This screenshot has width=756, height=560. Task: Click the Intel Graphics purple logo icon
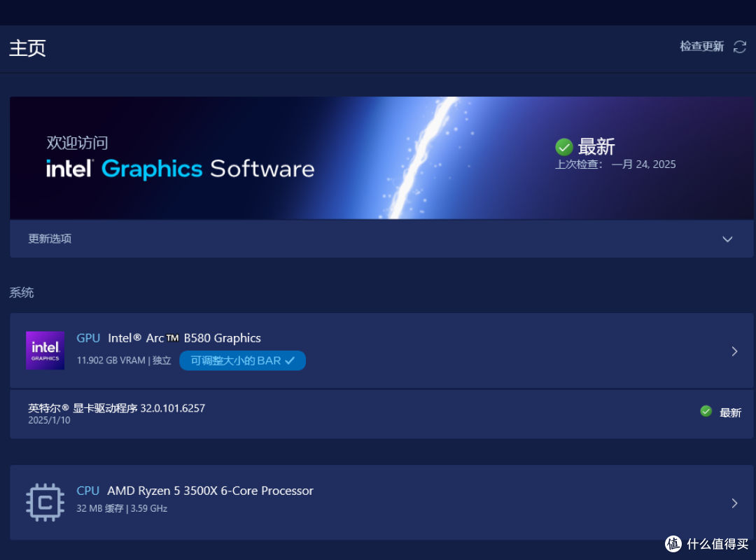tap(45, 351)
